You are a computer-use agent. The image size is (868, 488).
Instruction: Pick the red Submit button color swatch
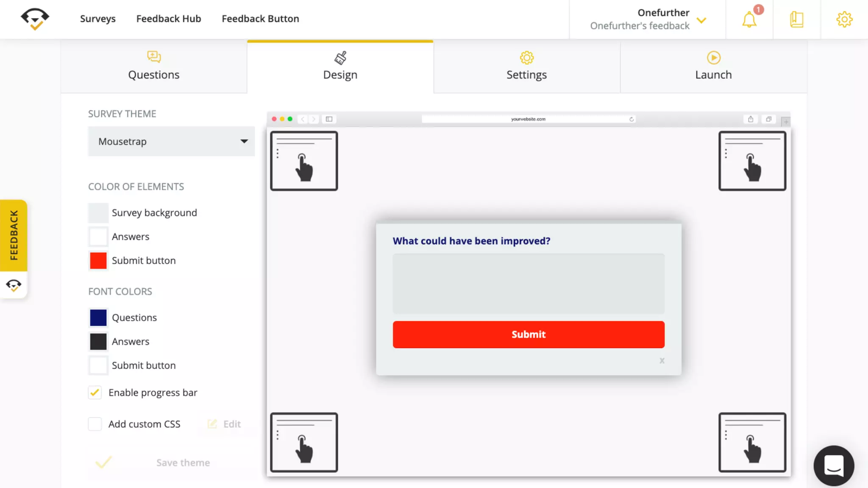(x=98, y=261)
